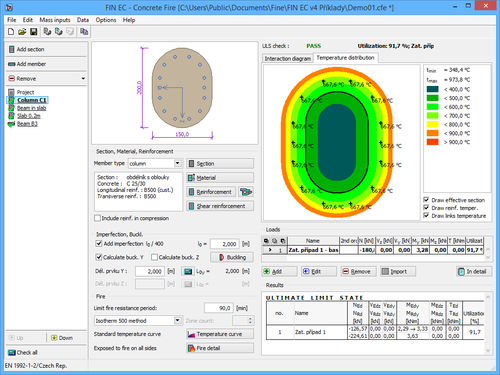Switch to the Interaction diagram tab
Image resolution: width=500 pixels, height=375 pixels.
coord(288,59)
